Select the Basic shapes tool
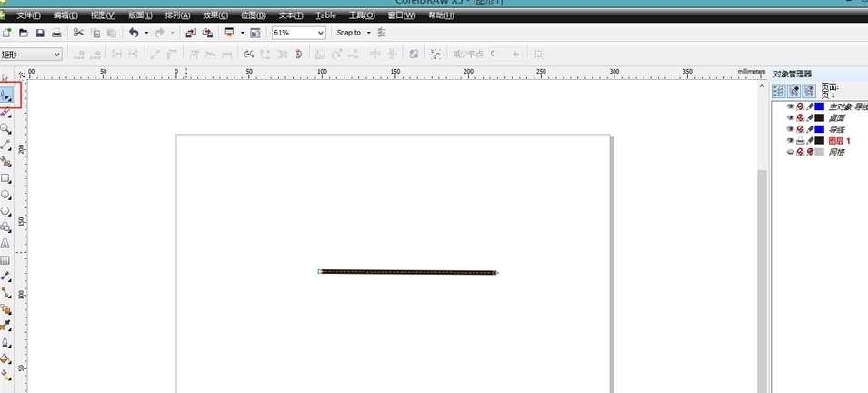Image resolution: width=868 pixels, height=393 pixels. [5, 227]
